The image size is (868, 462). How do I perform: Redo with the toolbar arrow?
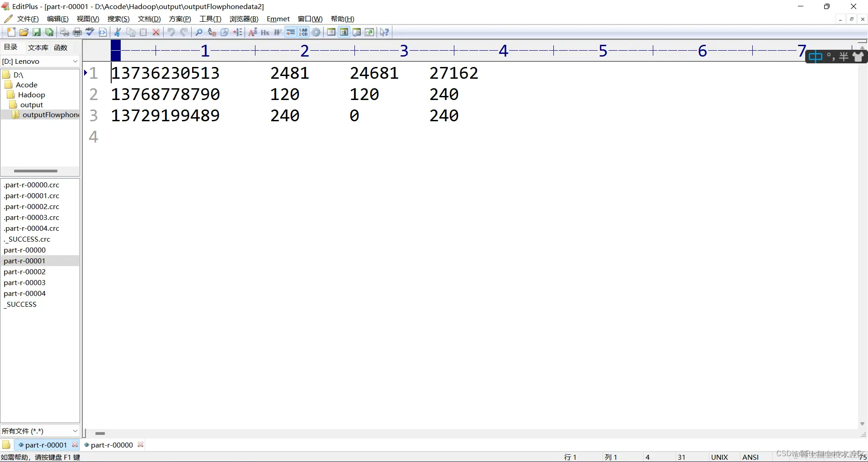click(x=184, y=32)
